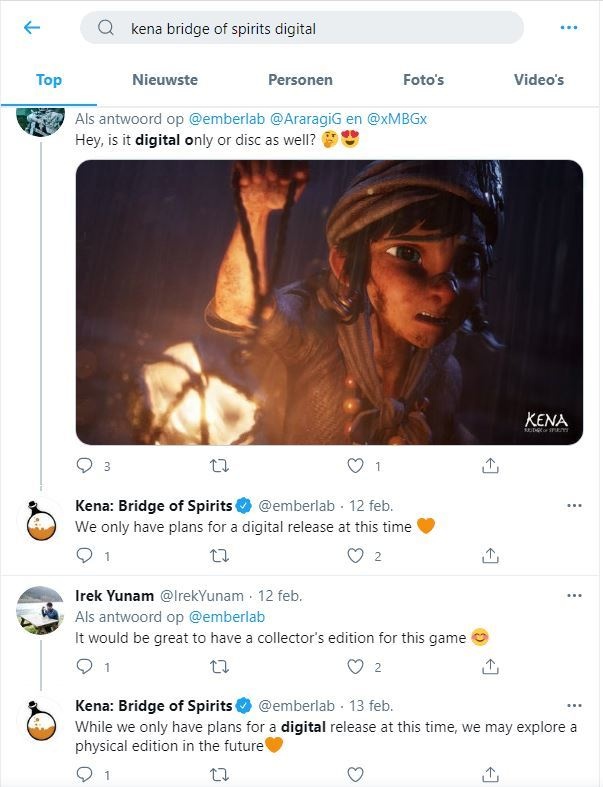Viewport: 603px width, 787px height.
Task: Select the Foto's tab
Action: pos(423,80)
